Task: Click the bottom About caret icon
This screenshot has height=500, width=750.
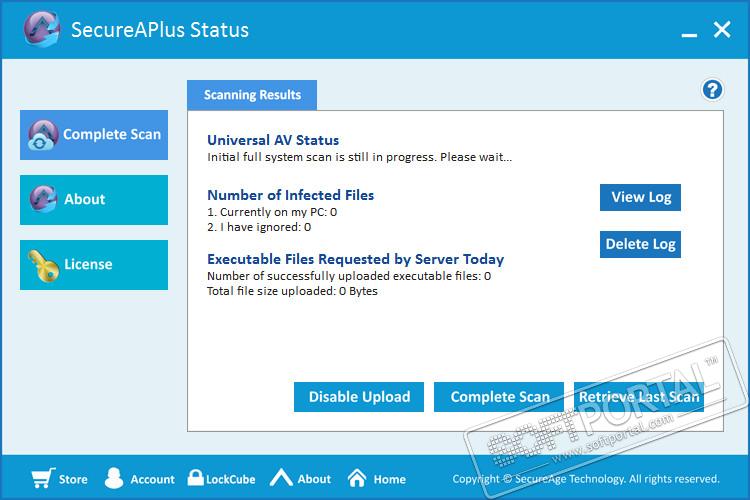Action: click(281, 478)
